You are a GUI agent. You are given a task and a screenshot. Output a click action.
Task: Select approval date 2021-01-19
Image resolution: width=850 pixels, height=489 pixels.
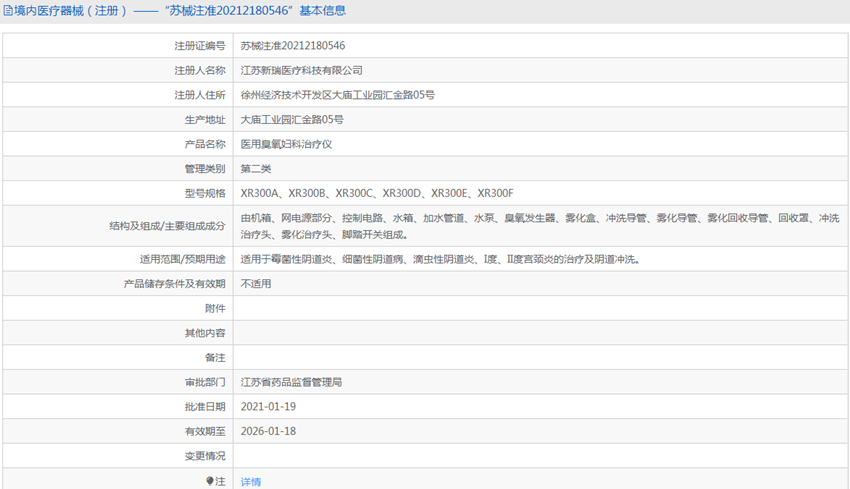268,407
